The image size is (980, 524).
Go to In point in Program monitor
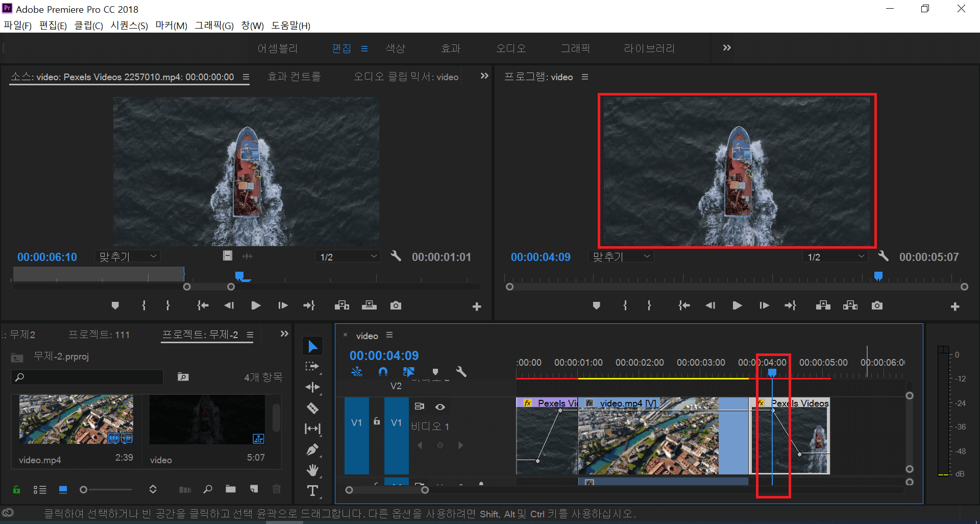[x=684, y=305]
